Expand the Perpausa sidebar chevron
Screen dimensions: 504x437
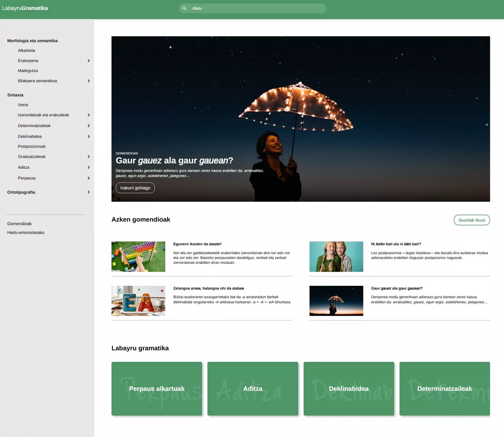[89, 178]
